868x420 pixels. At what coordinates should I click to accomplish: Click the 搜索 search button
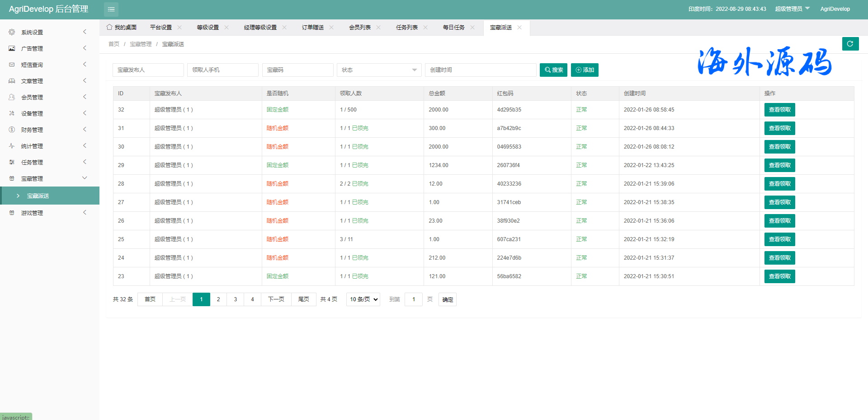[x=553, y=70]
